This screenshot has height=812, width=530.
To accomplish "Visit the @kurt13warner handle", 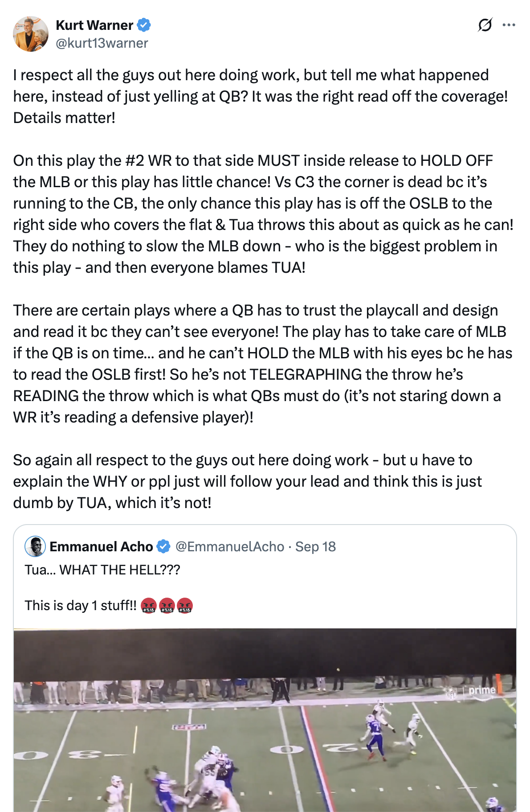I will (x=102, y=43).
